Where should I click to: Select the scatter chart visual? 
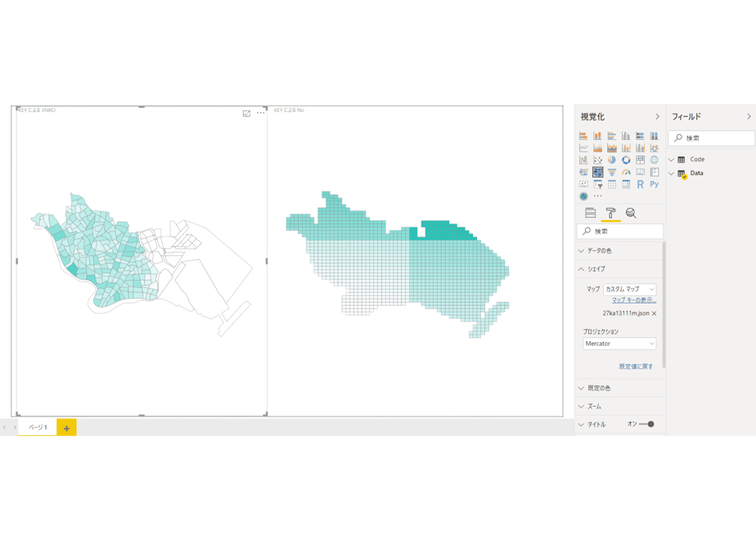(x=597, y=160)
